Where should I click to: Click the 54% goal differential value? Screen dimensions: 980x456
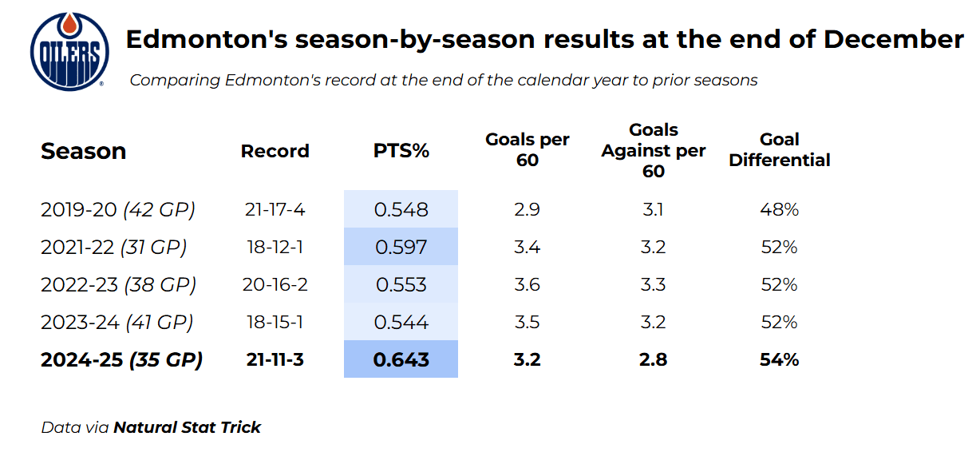point(779,359)
